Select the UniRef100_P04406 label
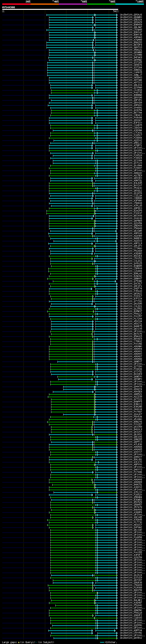The image size is (146, 644). coord(131,369)
